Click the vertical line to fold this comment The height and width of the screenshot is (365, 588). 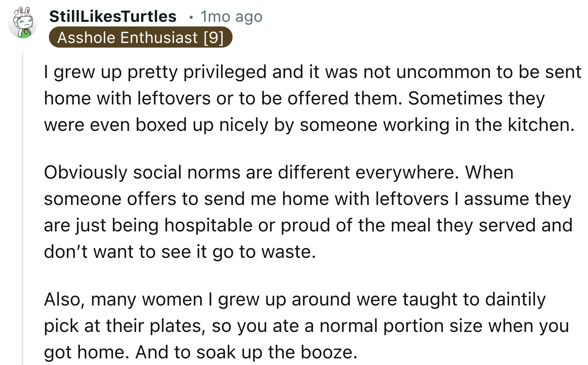[x=22, y=198]
